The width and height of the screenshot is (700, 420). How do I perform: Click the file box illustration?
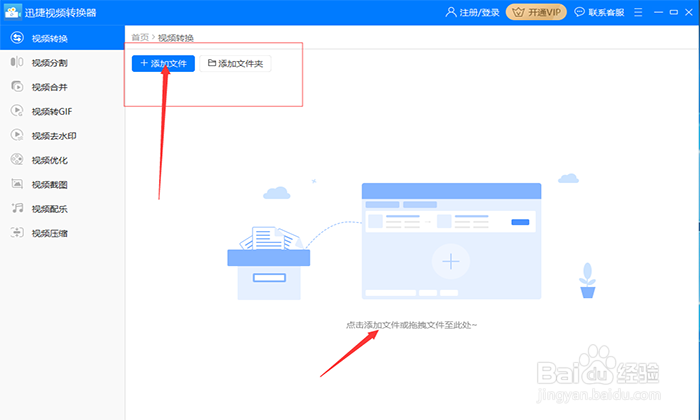point(269,263)
